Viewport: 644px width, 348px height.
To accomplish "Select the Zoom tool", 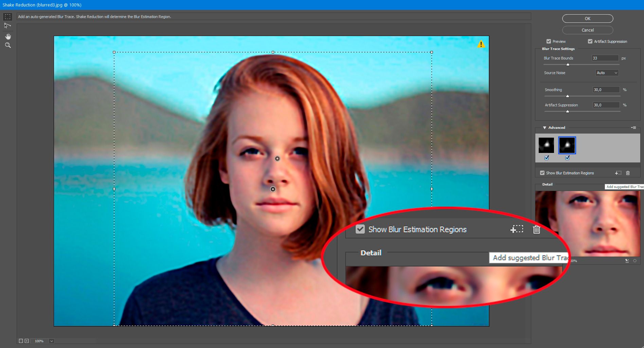I will pyautogui.click(x=8, y=45).
